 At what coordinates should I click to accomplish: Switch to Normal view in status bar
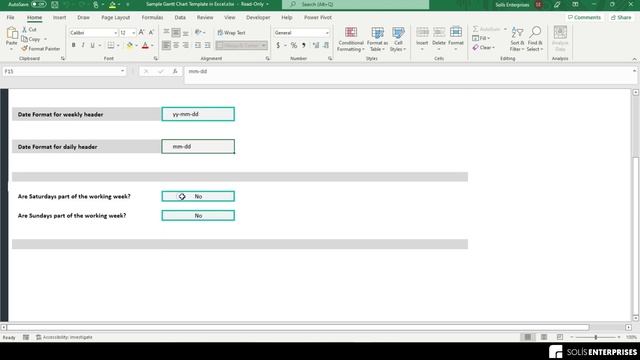(528, 337)
